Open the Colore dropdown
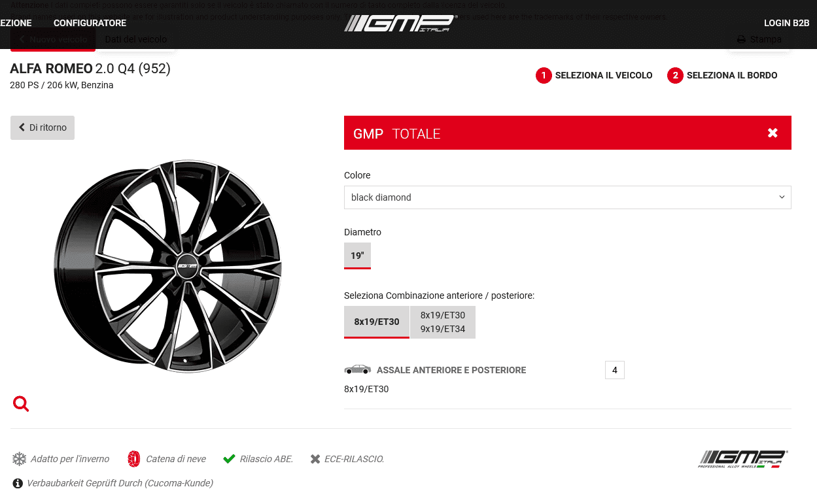817x504 pixels. coord(567,197)
